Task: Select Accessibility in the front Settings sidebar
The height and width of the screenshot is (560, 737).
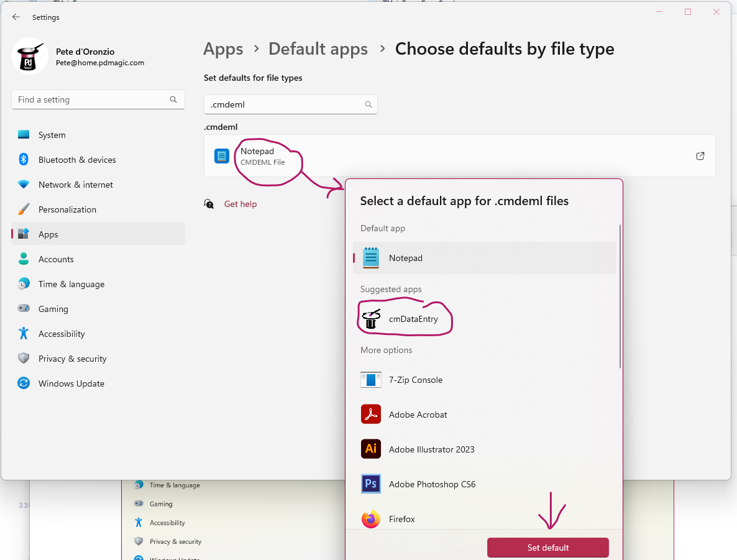Action: pos(98,334)
